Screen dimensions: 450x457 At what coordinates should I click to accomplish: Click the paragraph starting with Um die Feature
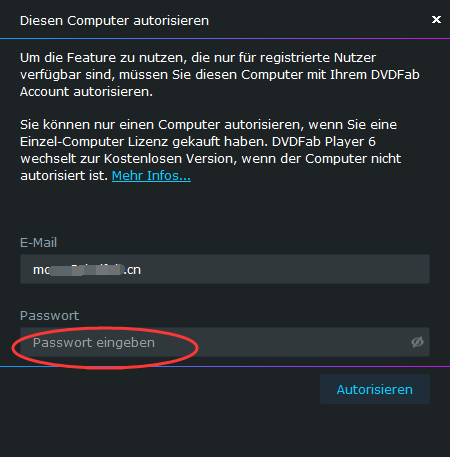click(220, 75)
